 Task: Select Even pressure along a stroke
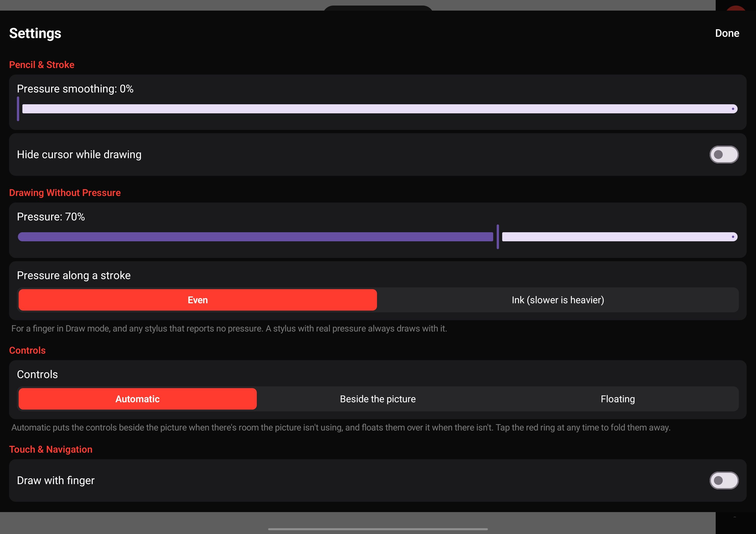198,300
